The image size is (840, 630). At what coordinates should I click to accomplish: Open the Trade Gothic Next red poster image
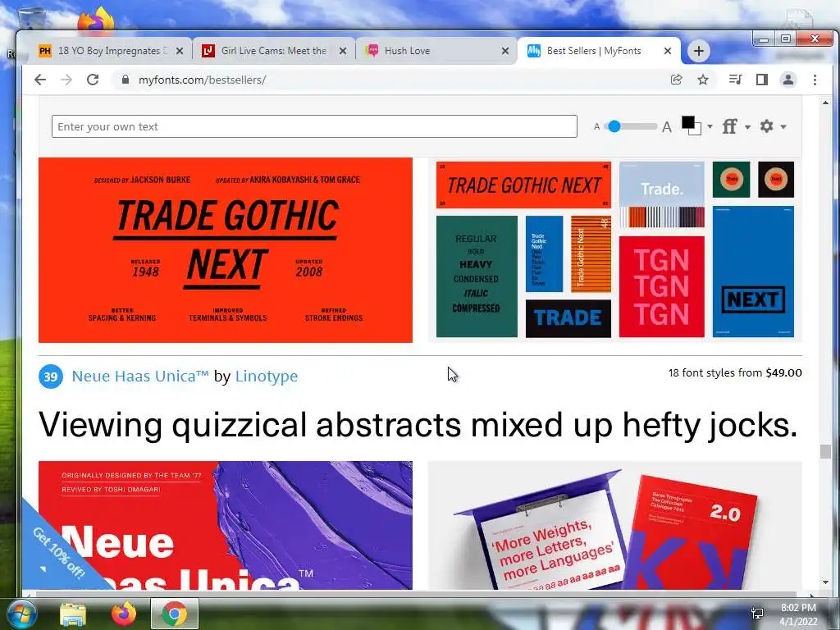(x=226, y=250)
